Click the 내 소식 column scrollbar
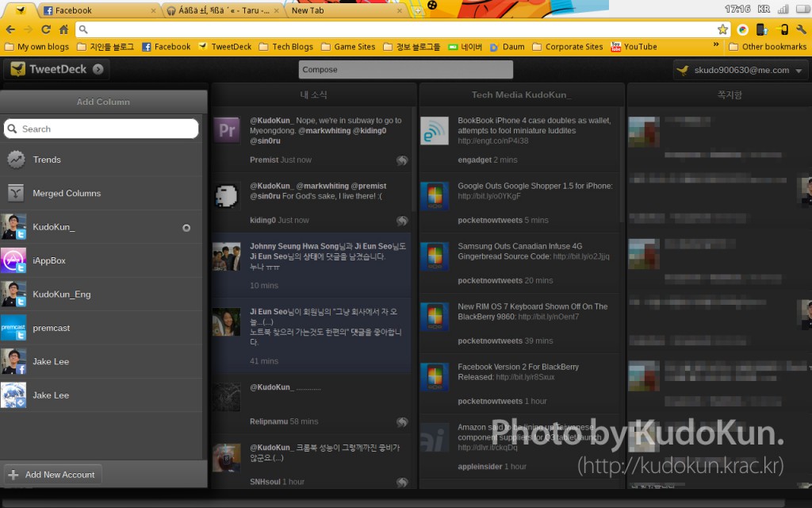This screenshot has height=508, width=812. 413,159
